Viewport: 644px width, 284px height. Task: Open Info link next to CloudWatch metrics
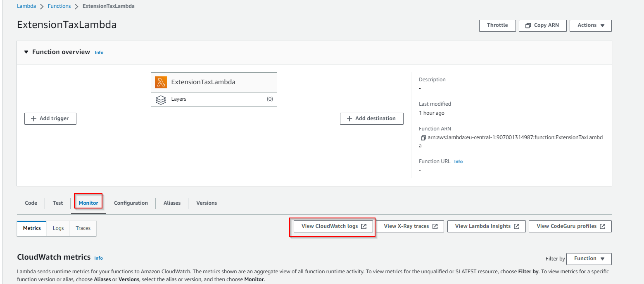98,258
